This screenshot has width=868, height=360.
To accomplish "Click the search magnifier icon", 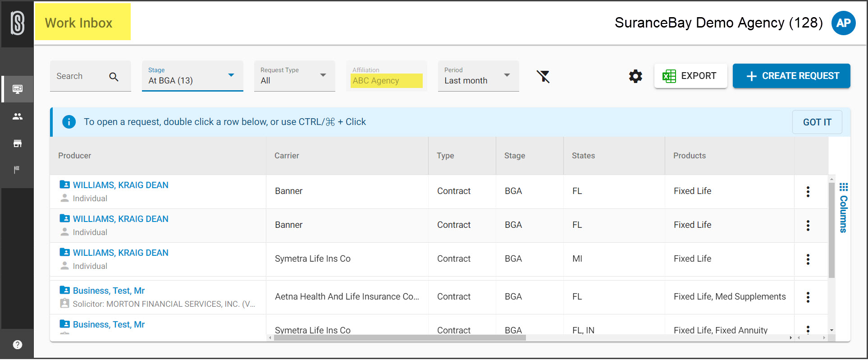I will (114, 77).
